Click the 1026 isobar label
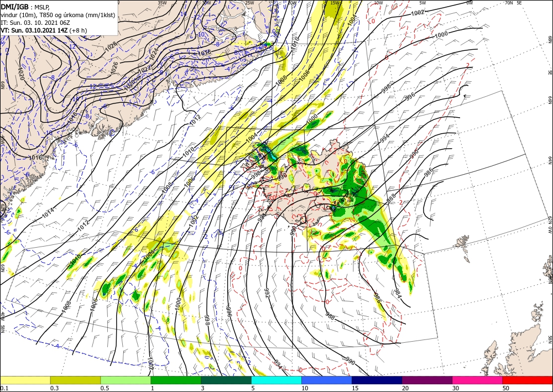The image size is (553, 392). point(114,68)
